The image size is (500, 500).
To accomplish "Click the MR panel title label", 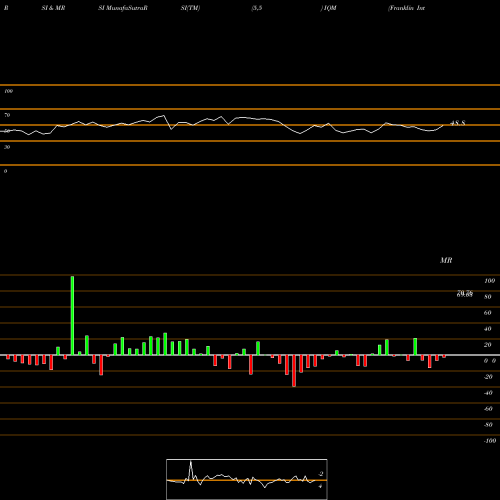I will 446,260.
